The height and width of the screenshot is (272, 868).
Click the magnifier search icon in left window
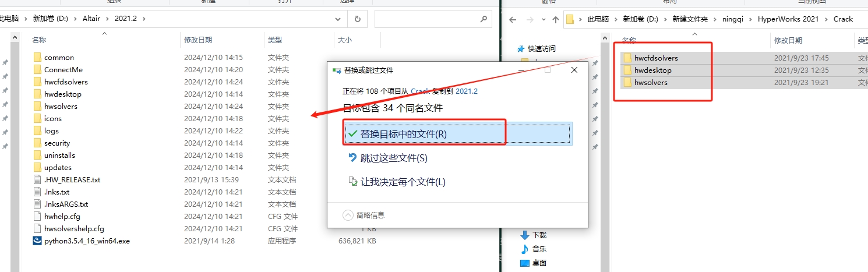484,19
